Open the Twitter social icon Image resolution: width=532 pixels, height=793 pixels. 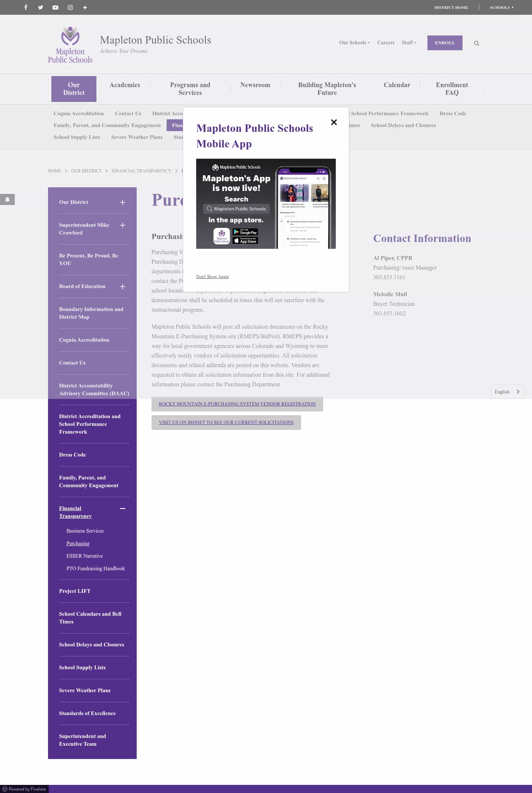pyautogui.click(x=41, y=7)
